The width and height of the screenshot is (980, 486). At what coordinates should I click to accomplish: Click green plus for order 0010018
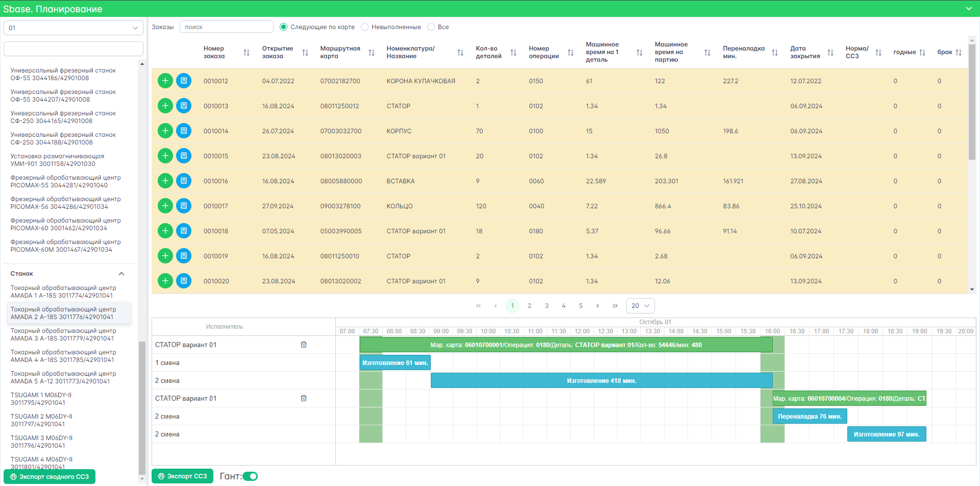pos(165,231)
